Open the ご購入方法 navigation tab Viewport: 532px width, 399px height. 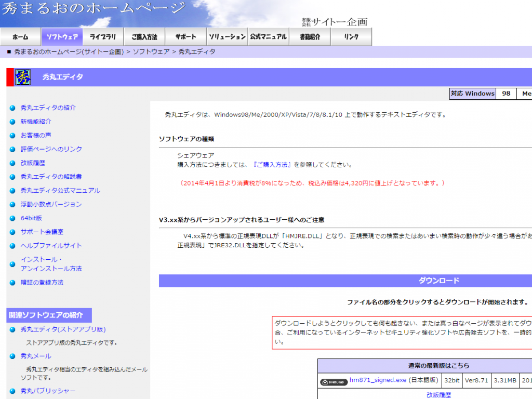(x=144, y=37)
